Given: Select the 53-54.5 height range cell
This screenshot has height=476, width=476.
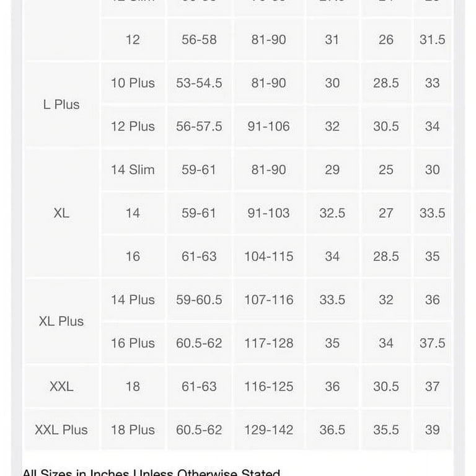Looking at the screenshot, I should 199,83.
